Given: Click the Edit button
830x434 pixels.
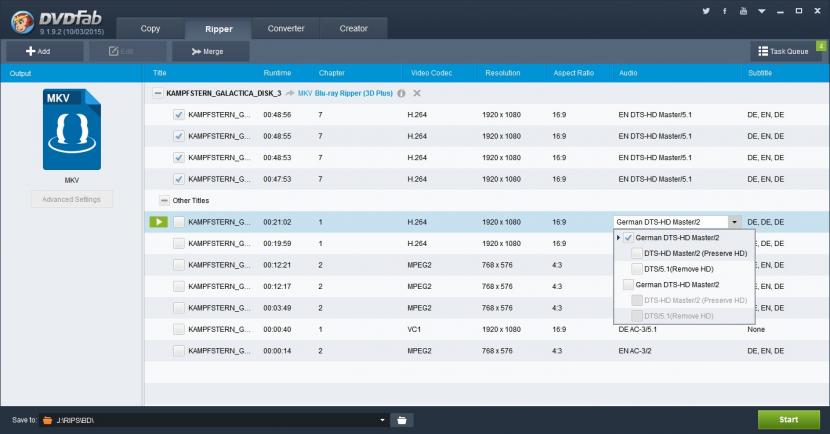Looking at the screenshot, I should pos(128,51).
